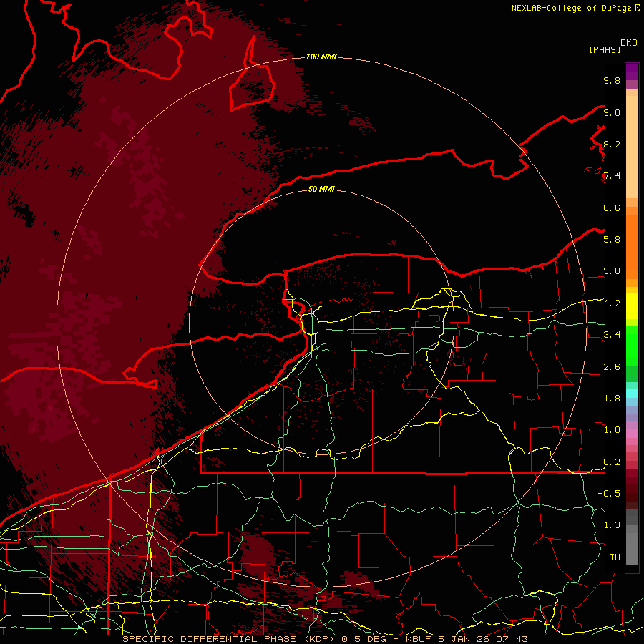Click the 3.4 color scale label
Viewport: 644px width, 644px height.
(612, 334)
